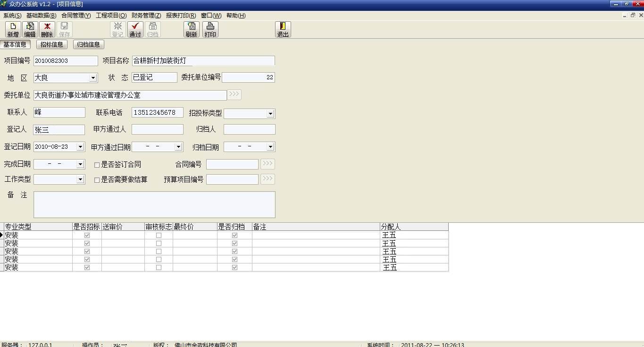This screenshot has height=347, width=644.
Task: Click the 通过 (Approve) toolbar icon
Action: pos(135,29)
